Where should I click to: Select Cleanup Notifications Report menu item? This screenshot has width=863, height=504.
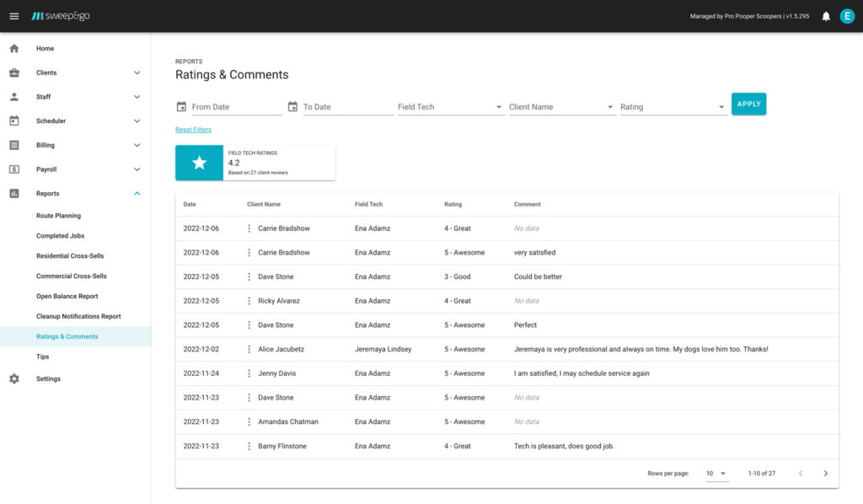click(x=78, y=317)
